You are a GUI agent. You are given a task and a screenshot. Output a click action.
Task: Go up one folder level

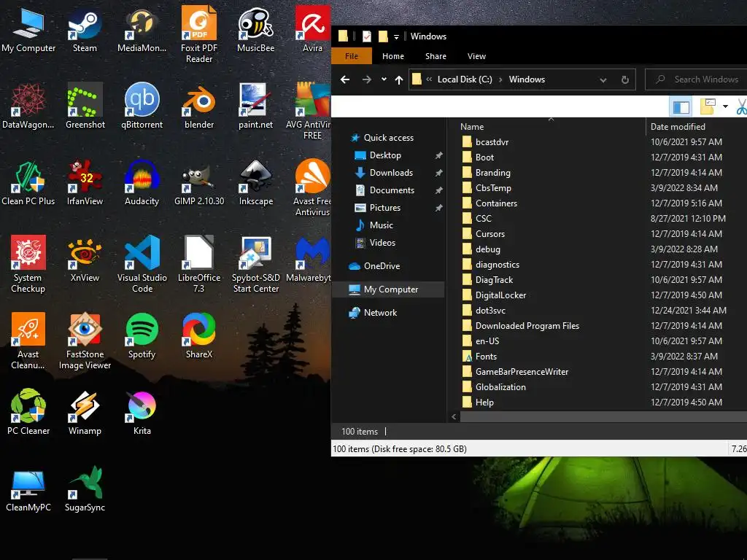[x=399, y=79]
